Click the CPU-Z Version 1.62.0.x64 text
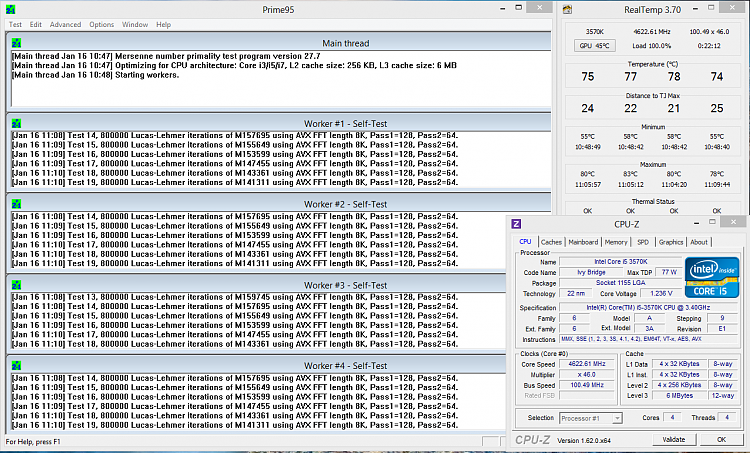The width and height of the screenshot is (750, 453). 584,441
